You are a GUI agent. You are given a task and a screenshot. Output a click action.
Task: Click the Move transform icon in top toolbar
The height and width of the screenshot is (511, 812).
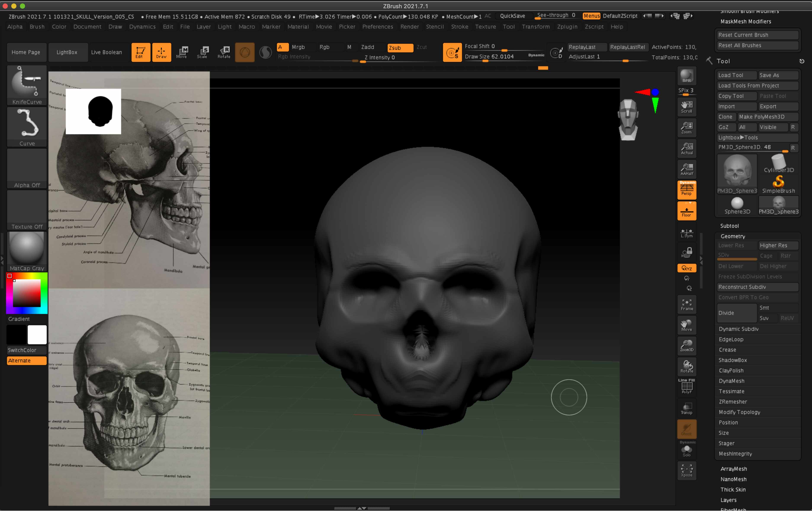point(182,52)
